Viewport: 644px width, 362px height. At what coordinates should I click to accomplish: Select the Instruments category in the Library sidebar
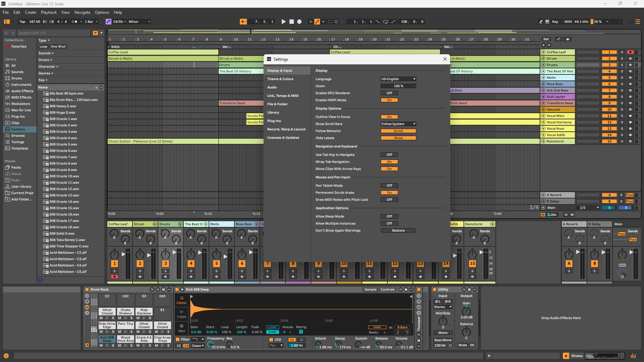pyautogui.click(x=21, y=84)
